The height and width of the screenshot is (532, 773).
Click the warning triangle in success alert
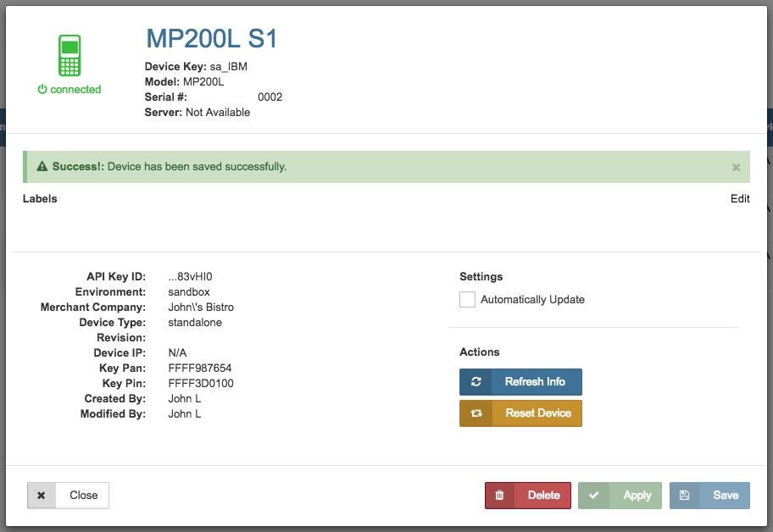(x=42, y=167)
